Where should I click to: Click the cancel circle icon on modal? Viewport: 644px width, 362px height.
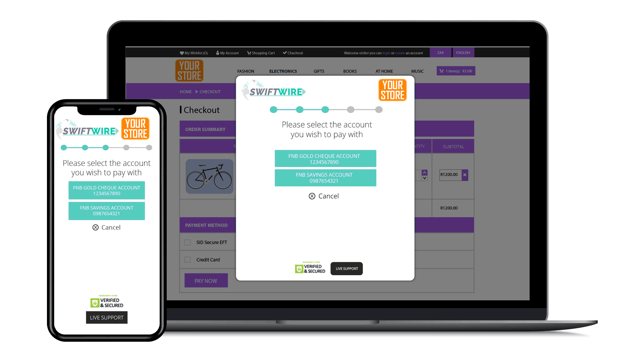[x=312, y=196]
